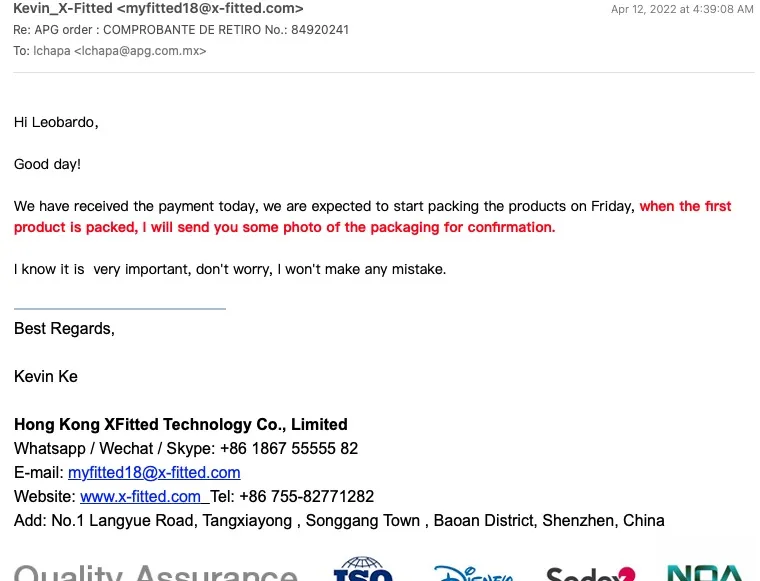
Task: Click sender name Kevin_X-Fitted in header
Action: (63, 8)
